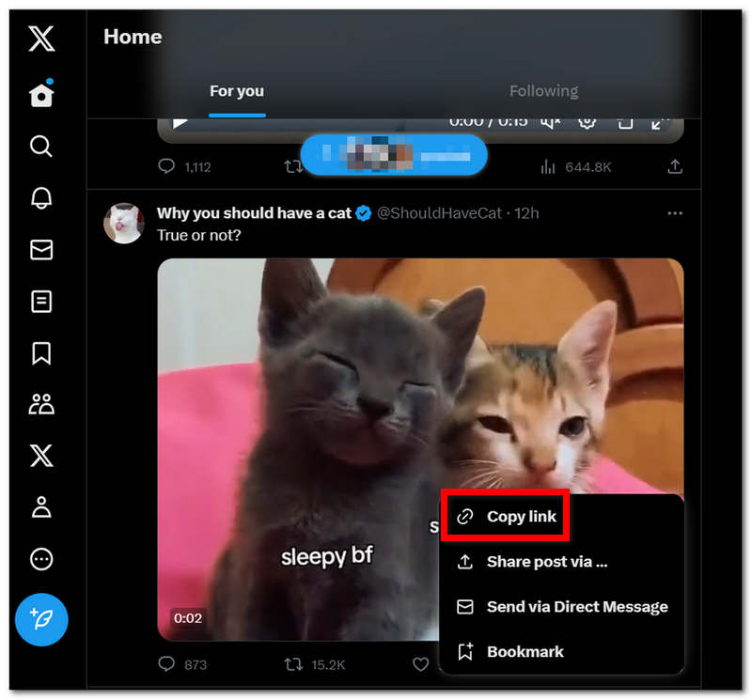The width and height of the screenshot is (752, 700).
Task: Click the Lists icon in sidebar
Action: pos(41,302)
